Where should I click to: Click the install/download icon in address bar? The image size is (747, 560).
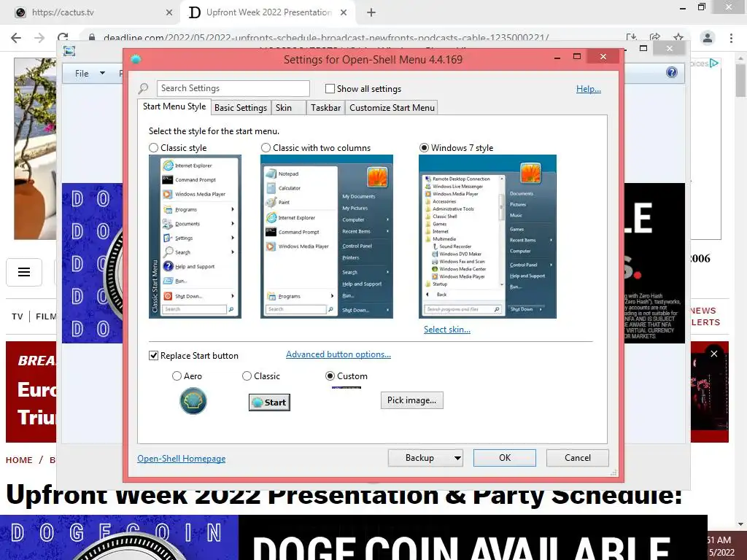[631, 37]
